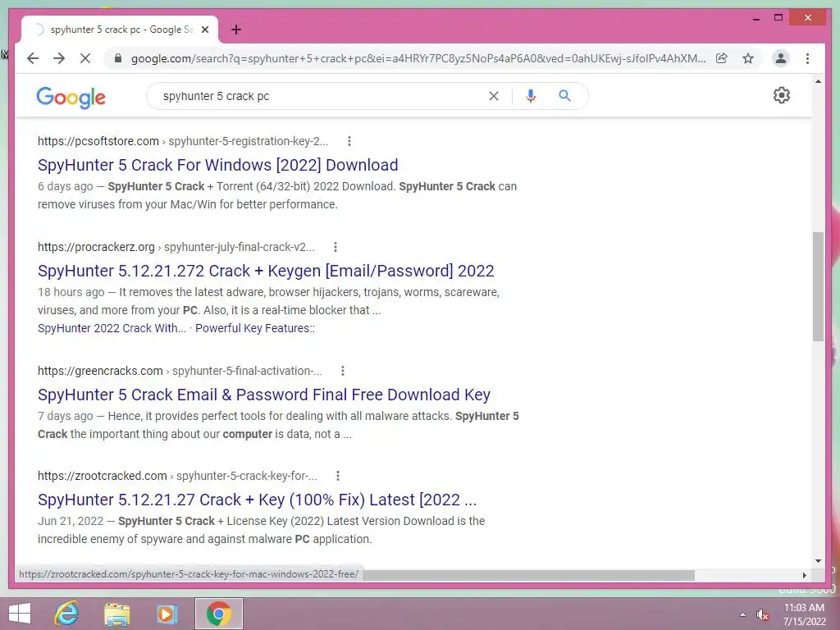Image resolution: width=840 pixels, height=630 pixels.
Task: Open Chrome's three-dot menu
Action: click(x=807, y=58)
